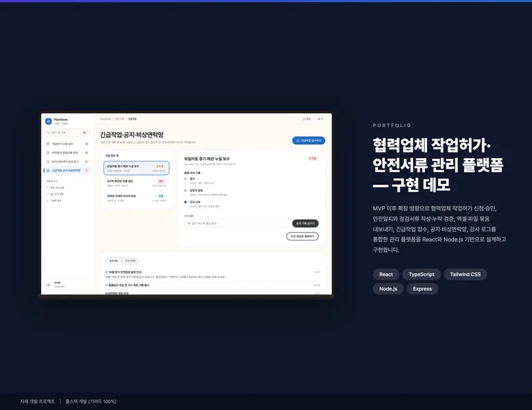The height and width of the screenshot is (410, 532).
Task: Click the blue 긴급작업 접수하기 button
Action: pos(309,140)
